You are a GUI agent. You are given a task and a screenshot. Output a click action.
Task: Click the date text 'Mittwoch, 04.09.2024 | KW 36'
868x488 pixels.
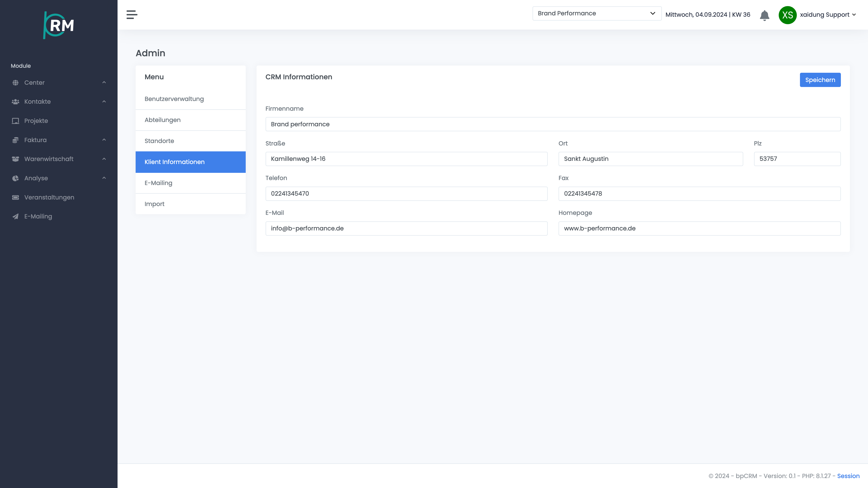tap(708, 15)
